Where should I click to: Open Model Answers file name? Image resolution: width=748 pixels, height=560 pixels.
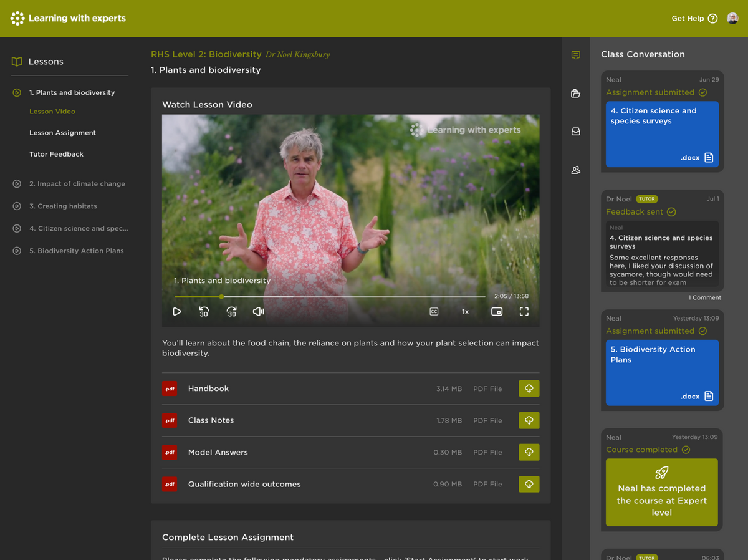pos(218,452)
